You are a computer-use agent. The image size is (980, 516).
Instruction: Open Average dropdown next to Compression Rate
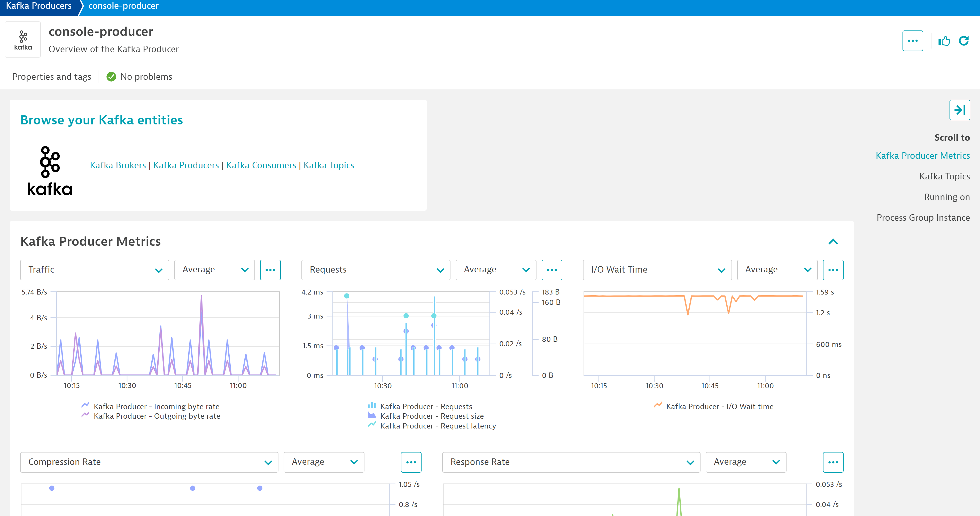coord(324,462)
